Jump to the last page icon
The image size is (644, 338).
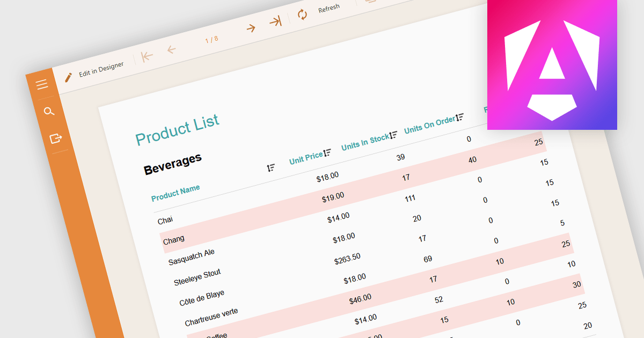275,20
